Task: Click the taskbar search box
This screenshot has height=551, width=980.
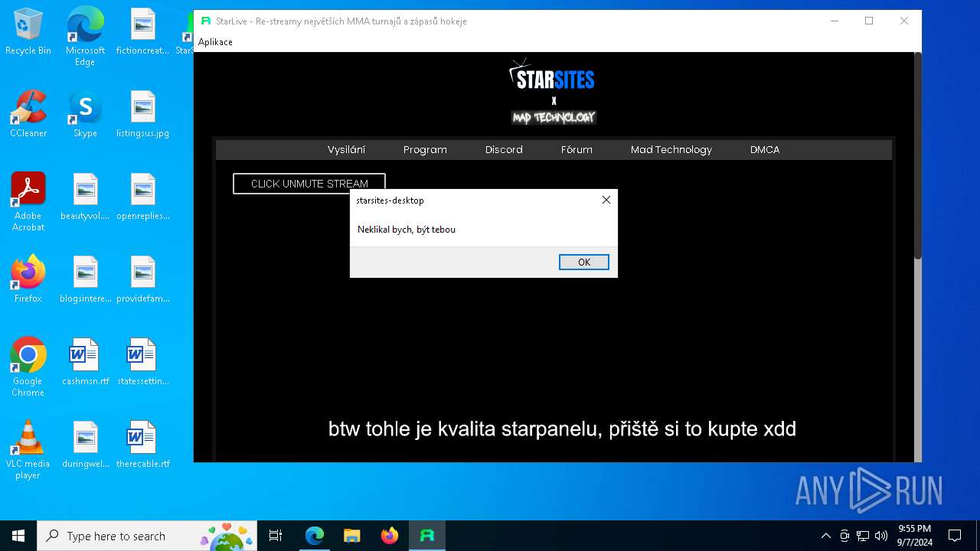Action: pos(147,536)
